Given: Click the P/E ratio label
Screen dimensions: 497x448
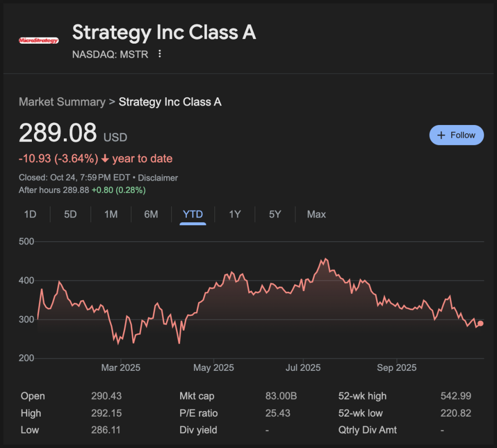Looking at the screenshot, I should [199, 413].
